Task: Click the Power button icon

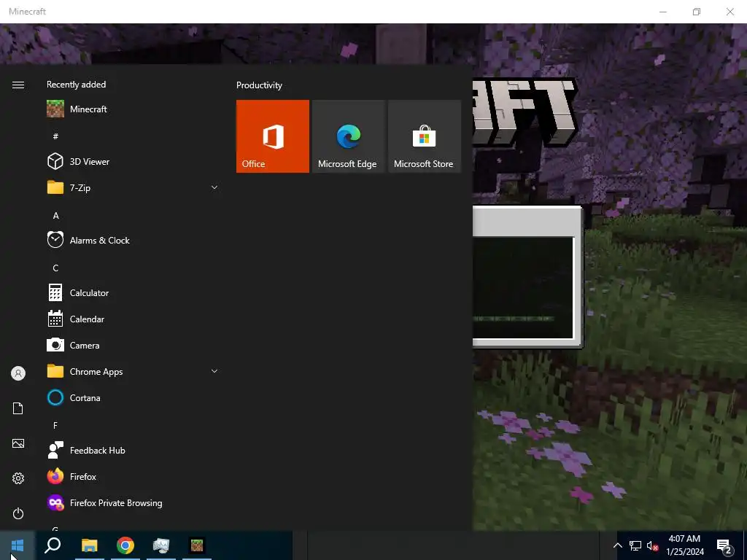Action: (x=18, y=513)
